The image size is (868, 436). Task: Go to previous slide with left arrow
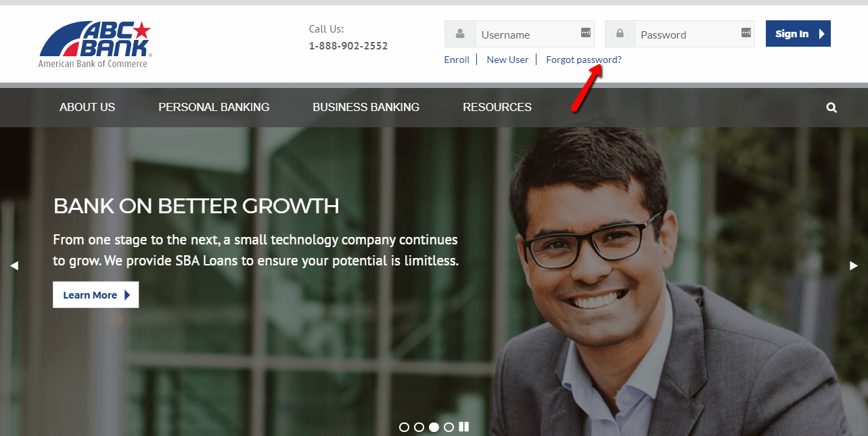coord(15,265)
